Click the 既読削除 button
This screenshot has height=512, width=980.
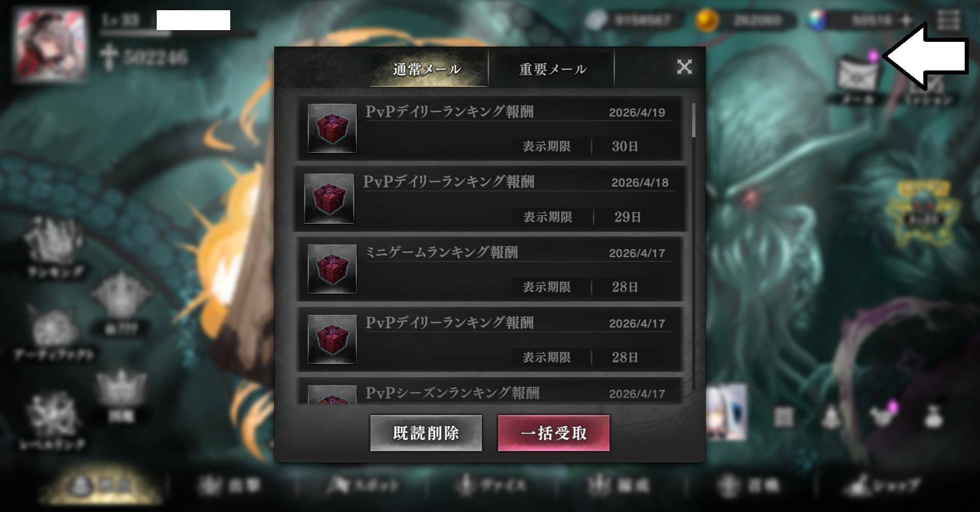[x=426, y=433]
